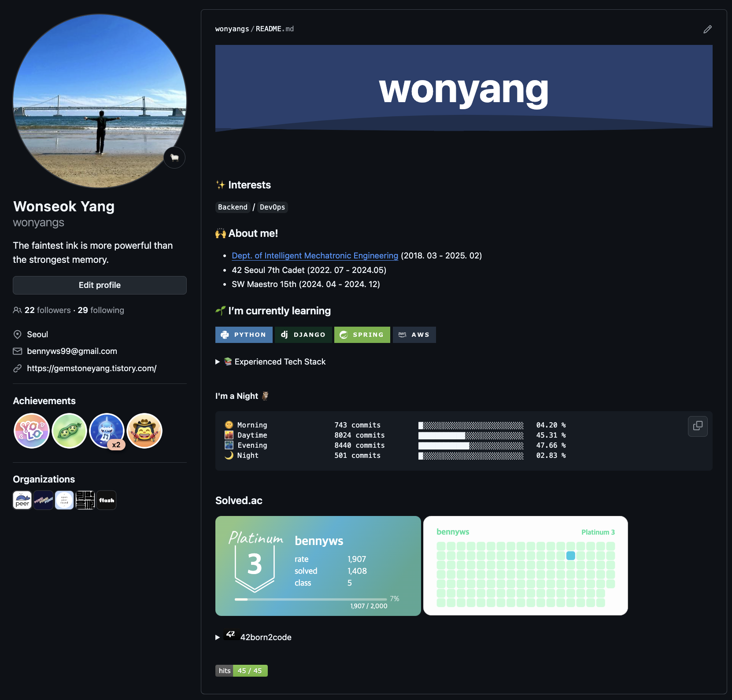Click the hits counter badge

241,671
